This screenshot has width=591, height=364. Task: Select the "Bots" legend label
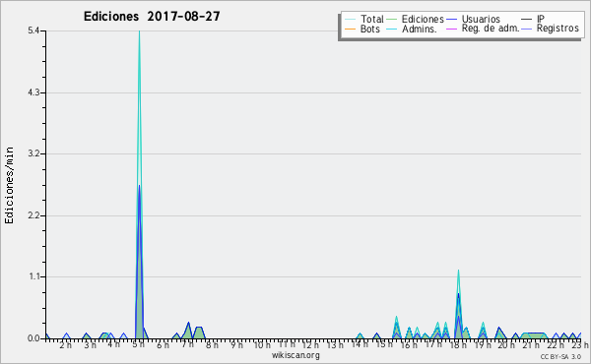tap(370, 29)
